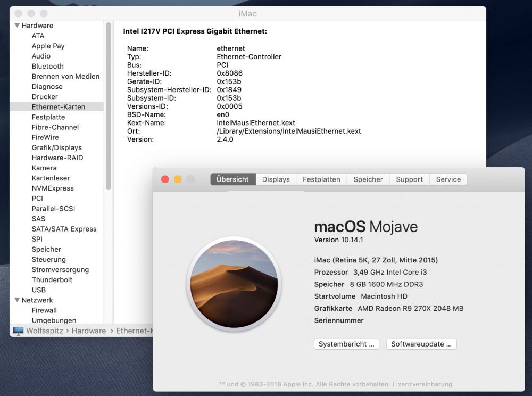Open the Service tab
Image resolution: width=532 pixels, height=396 pixels.
point(448,179)
